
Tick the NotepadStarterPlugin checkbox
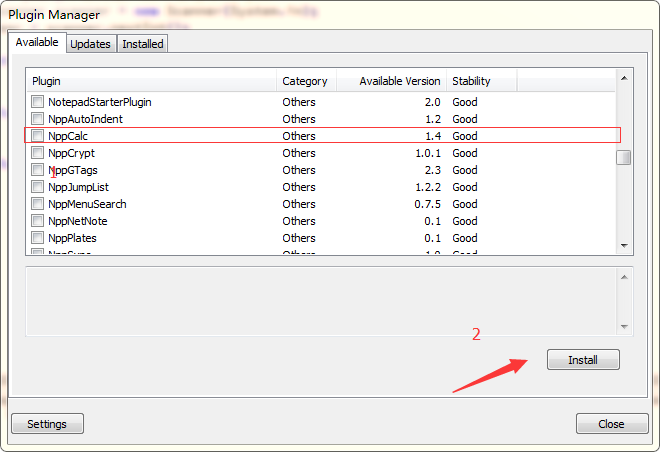click(x=37, y=102)
